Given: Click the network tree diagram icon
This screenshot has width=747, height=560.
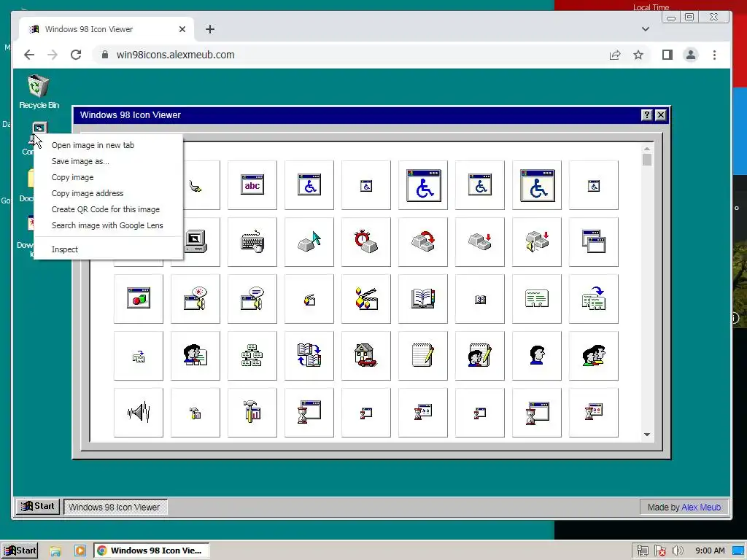Looking at the screenshot, I should point(252,355).
